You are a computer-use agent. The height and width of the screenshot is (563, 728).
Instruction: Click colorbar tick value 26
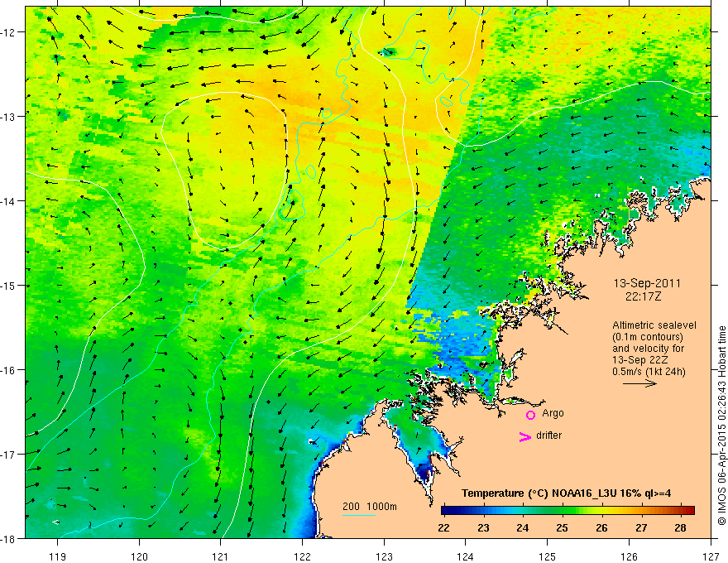click(x=601, y=528)
